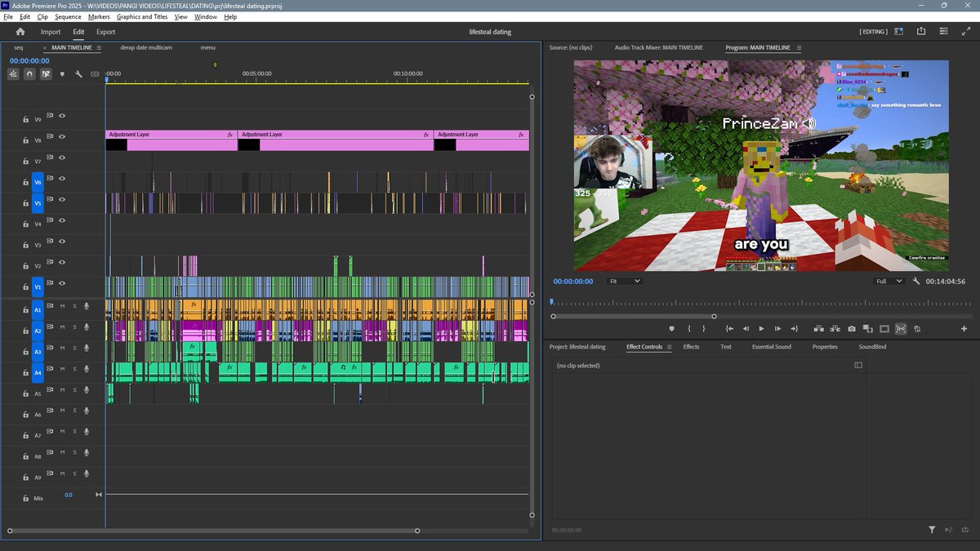Add Marker in Program monitor
The width and height of the screenshot is (980, 551).
672,329
